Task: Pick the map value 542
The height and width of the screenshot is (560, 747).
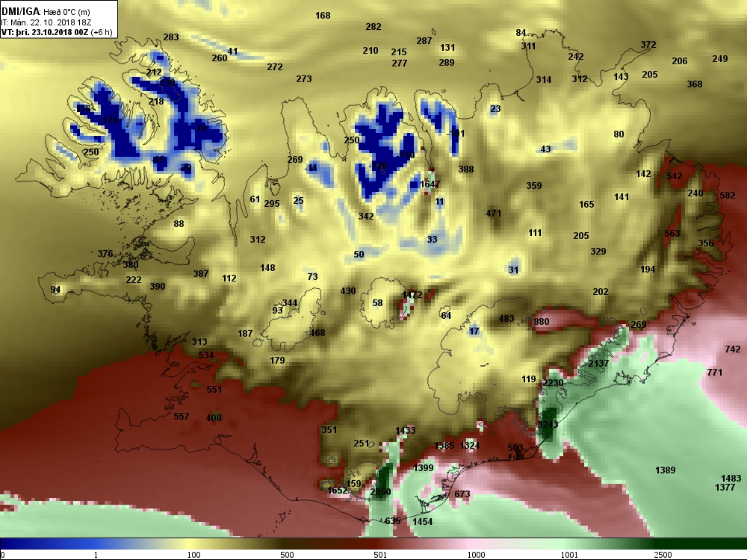Action: (675, 175)
